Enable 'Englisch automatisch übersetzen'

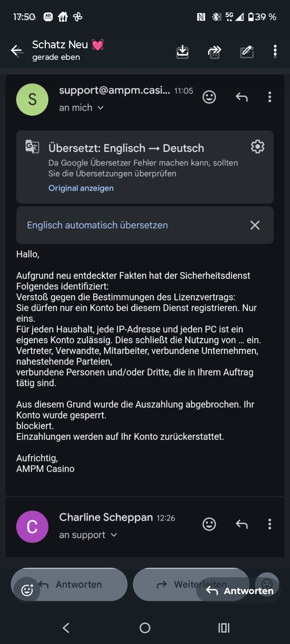click(97, 225)
